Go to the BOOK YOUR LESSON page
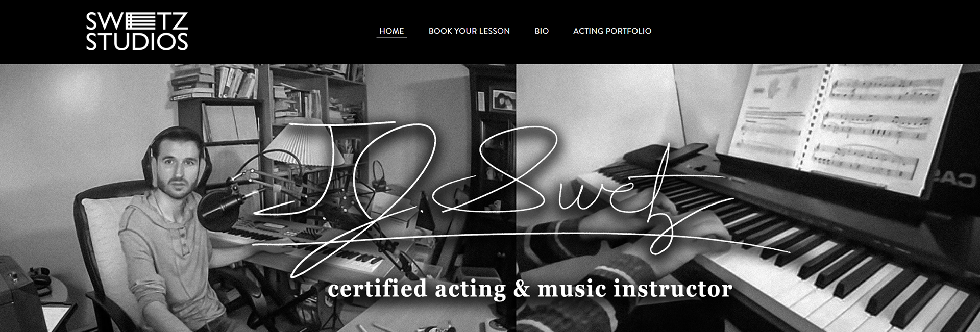Viewport: 980px width, 332px height. pyautogui.click(x=469, y=31)
